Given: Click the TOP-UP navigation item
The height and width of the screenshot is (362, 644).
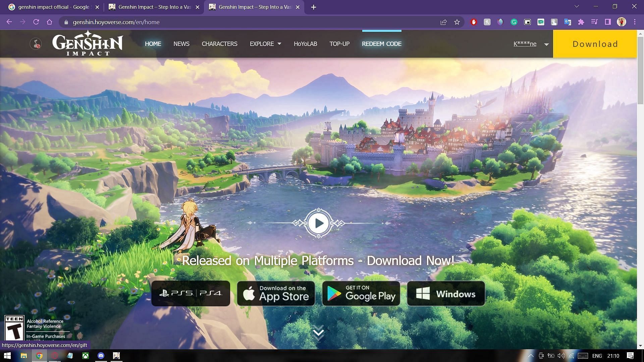Looking at the screenshot, I should point(339,43).
